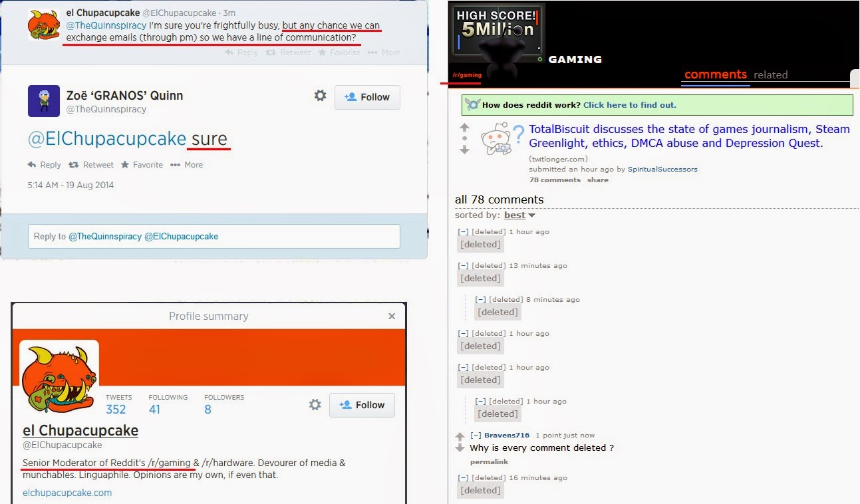Upvote the TotalBiscuit reddit post
The width and height of the screenshot is (860, 504).
(464, 128)
